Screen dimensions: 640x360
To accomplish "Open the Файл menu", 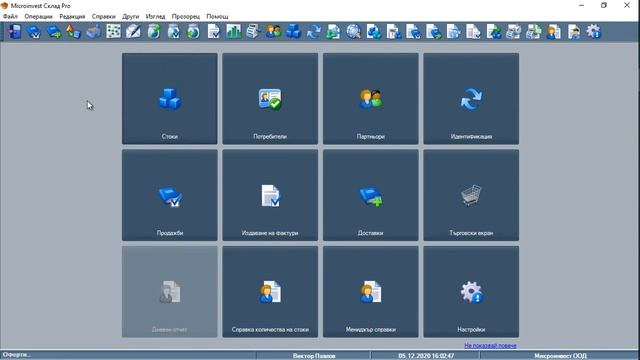I will tap(10, 16).
